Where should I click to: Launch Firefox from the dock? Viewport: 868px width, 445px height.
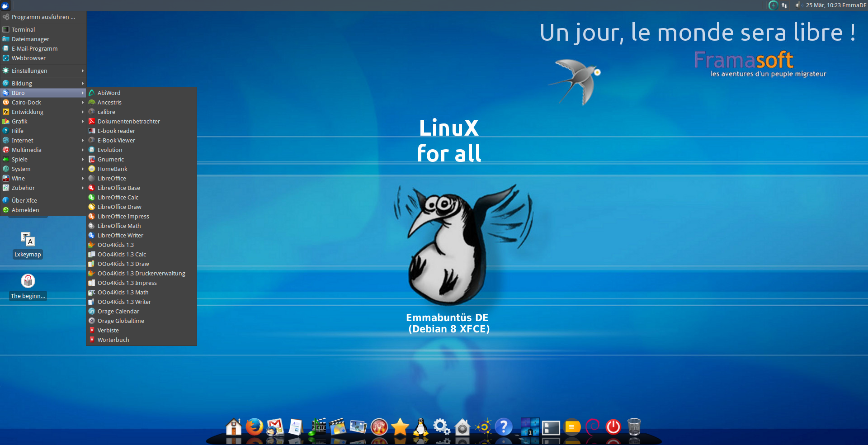tap(255, 426)
